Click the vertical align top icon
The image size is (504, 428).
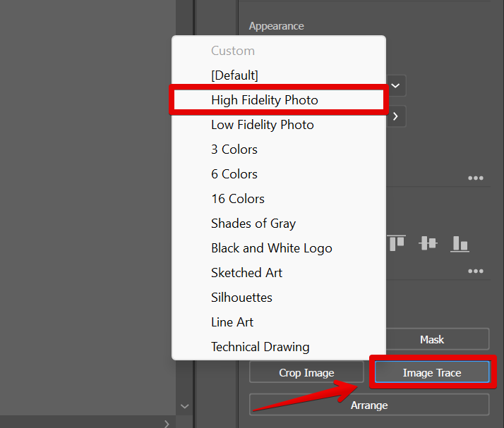[397, 243]
